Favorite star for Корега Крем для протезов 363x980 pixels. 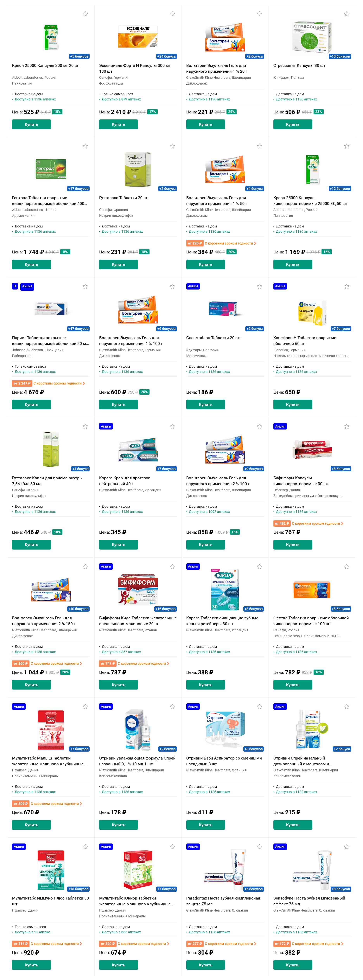click(172, 426)
